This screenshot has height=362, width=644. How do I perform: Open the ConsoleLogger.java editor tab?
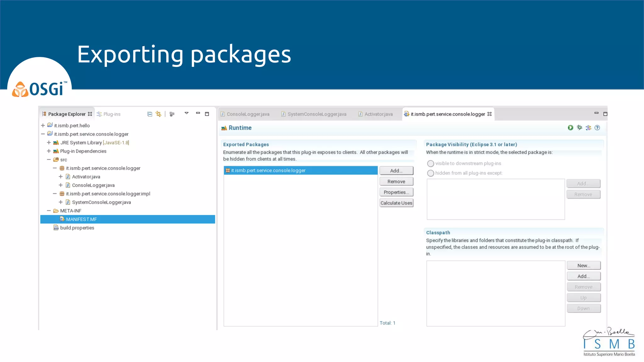tap(245, 114)
